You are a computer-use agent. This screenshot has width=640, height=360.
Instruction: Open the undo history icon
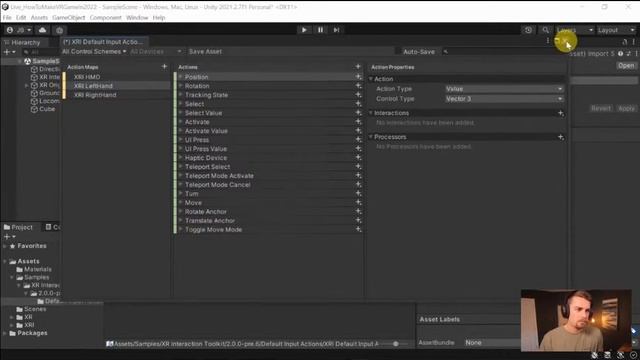528,30
